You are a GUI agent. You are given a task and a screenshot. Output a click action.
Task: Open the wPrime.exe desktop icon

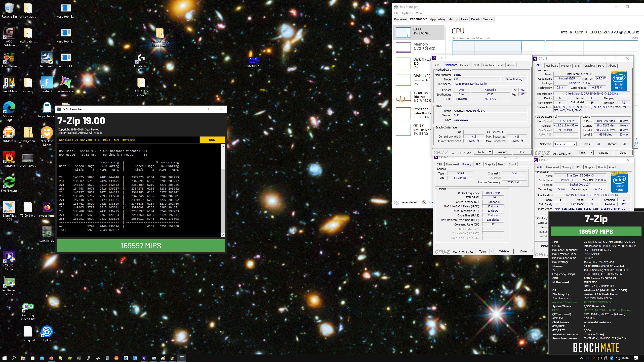pyautogui.click(x=66, y=85)
